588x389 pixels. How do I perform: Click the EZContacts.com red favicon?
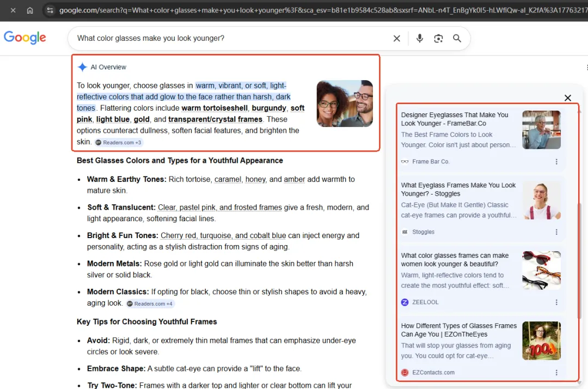[405, 373]
